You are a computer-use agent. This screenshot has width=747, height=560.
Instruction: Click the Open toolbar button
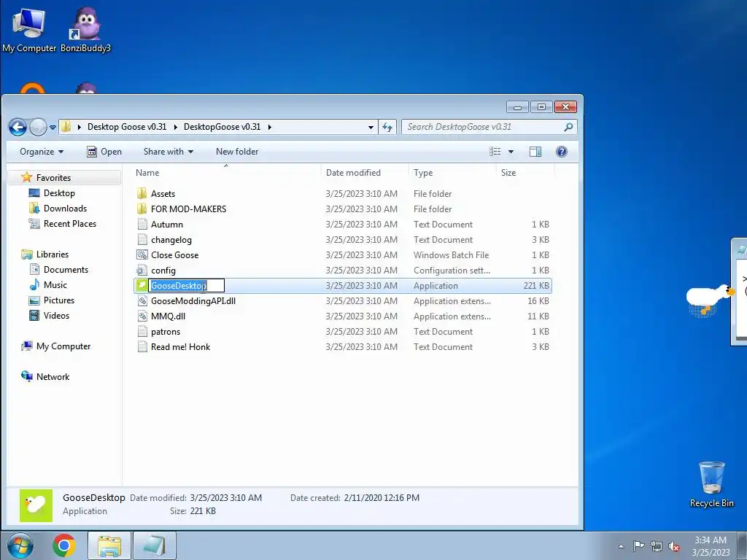point(104,152)
